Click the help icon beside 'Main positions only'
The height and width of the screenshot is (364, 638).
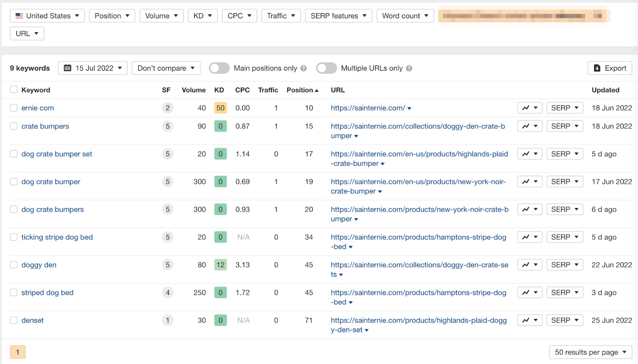pyautogui.click(x=303, y=69)
